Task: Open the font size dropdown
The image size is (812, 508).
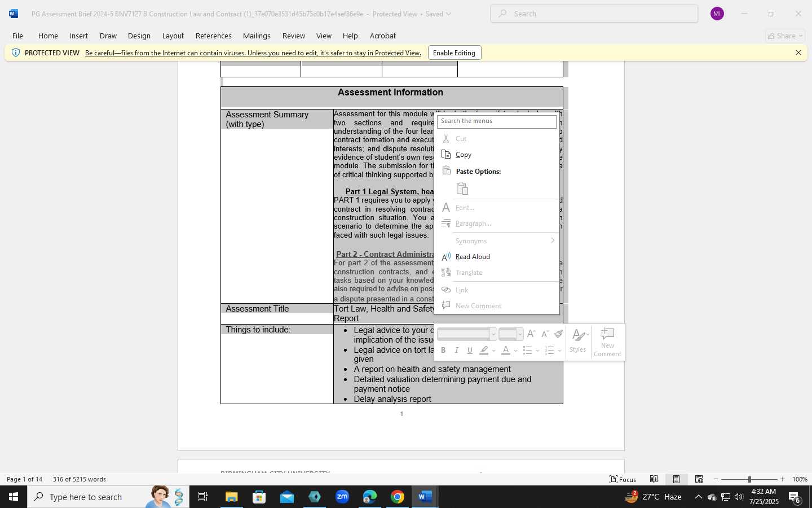Action: [x=520, y=334]
